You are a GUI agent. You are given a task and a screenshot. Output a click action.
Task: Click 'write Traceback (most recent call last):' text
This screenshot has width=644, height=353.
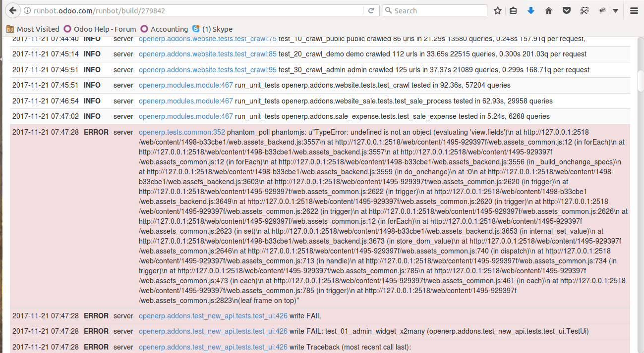pos(351,347)
